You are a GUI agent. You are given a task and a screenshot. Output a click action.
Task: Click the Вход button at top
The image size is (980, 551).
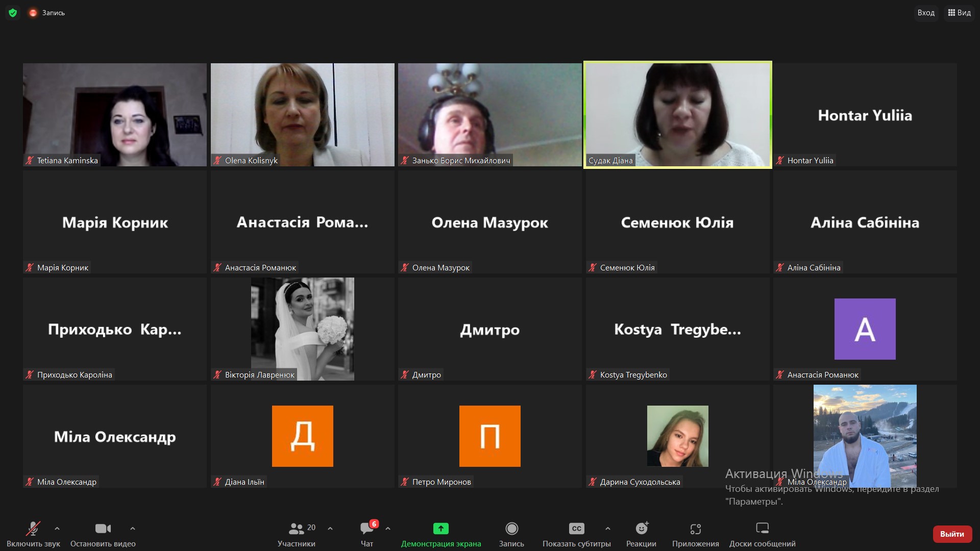926,13
